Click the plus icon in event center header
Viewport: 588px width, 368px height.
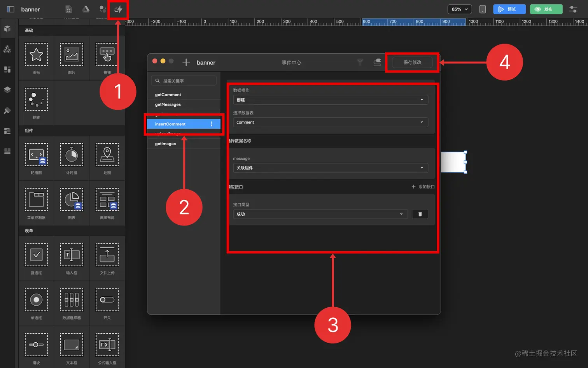(x=186, y=62)
